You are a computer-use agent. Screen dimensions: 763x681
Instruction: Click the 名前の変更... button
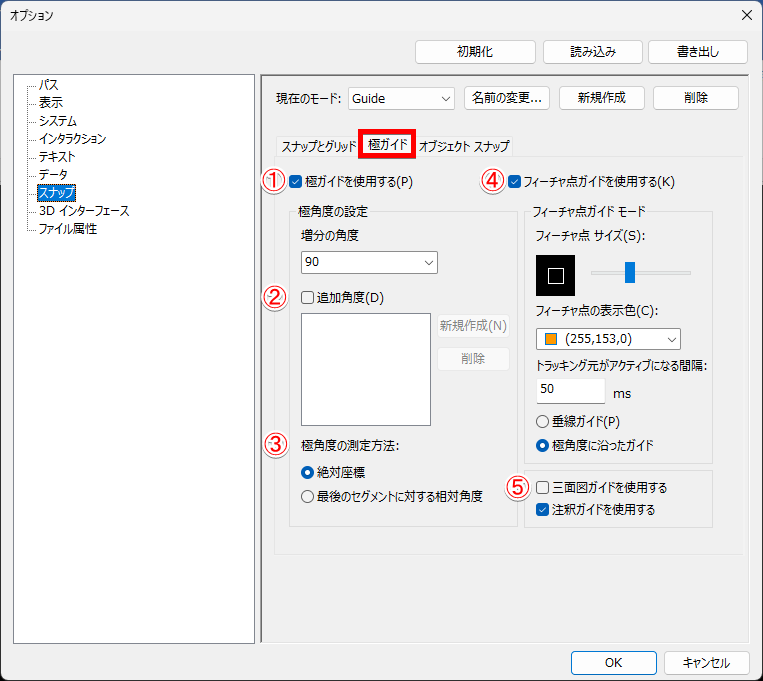pyautogui.click(x=507, y=98)
